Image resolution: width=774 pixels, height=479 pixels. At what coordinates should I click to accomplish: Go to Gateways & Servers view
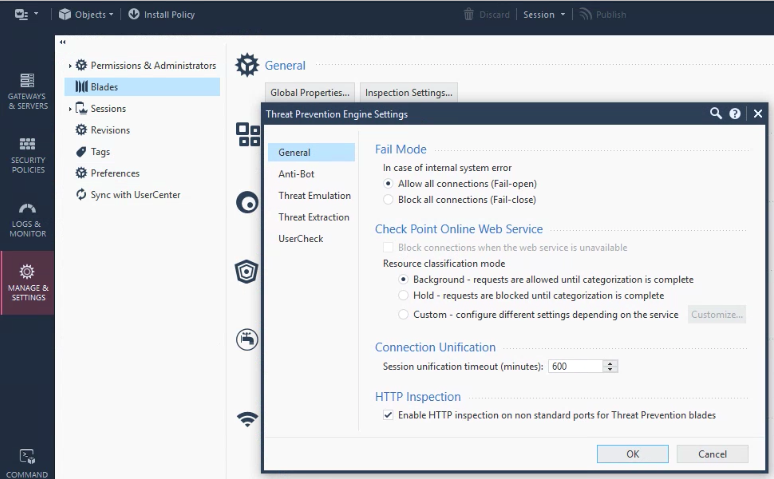pyautogui.click(x=28, y=91)
